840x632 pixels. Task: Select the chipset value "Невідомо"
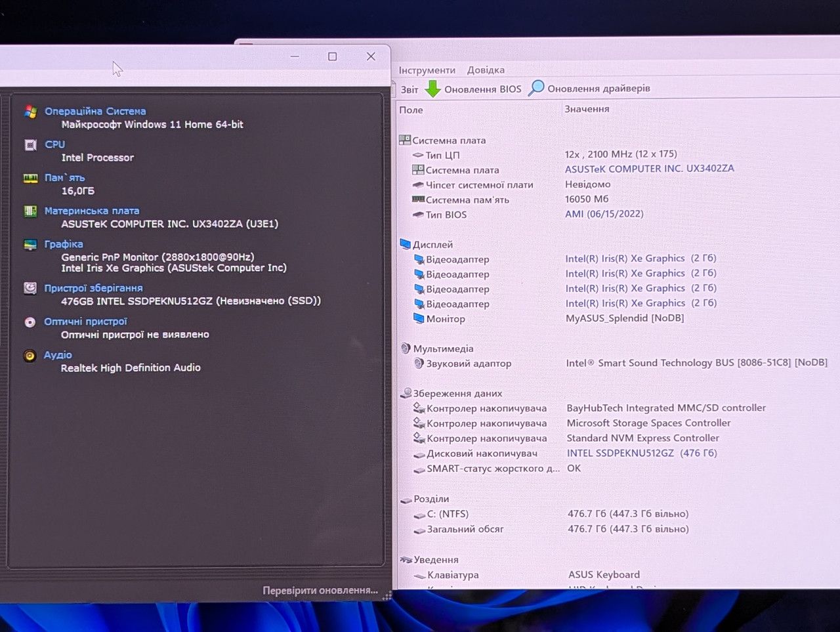(588, 184)
